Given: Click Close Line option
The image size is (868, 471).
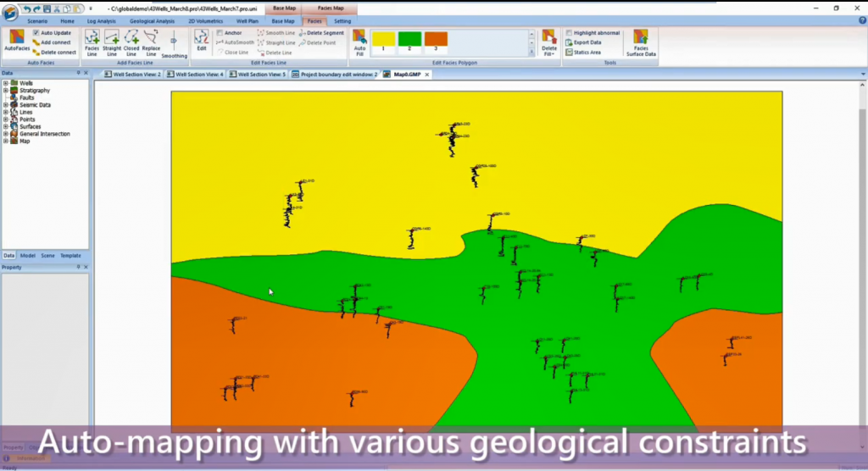Looking at the screenshot, I should tap(232, 53).
